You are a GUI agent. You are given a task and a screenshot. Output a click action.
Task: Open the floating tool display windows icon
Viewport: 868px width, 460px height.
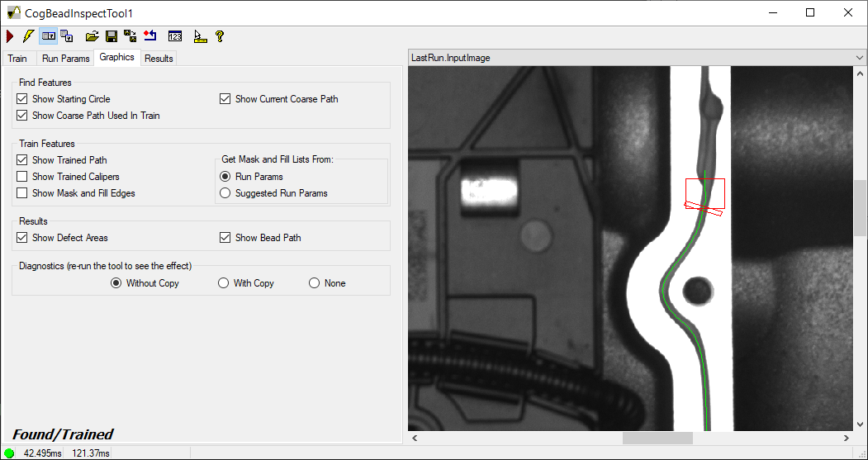pos(67,36)
